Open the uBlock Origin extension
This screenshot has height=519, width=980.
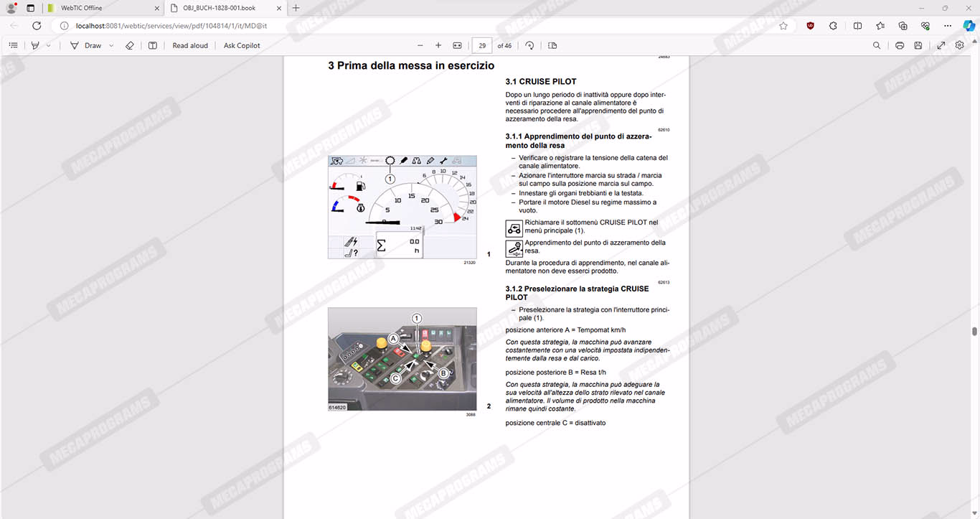(810, 25)
